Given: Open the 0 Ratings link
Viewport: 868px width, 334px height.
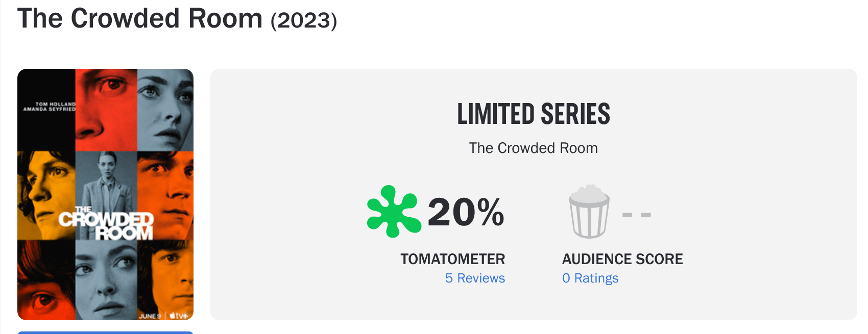Looking at the screenshot, I should [590, 278].
